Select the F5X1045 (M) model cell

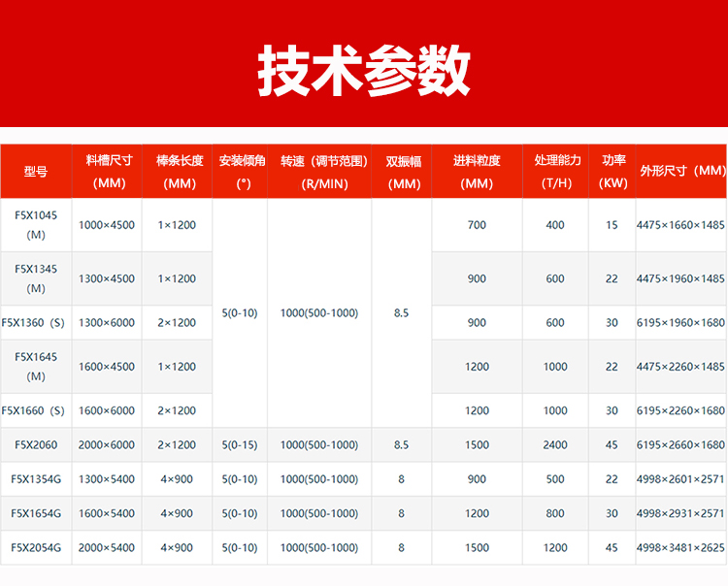[x=36, y=225]
